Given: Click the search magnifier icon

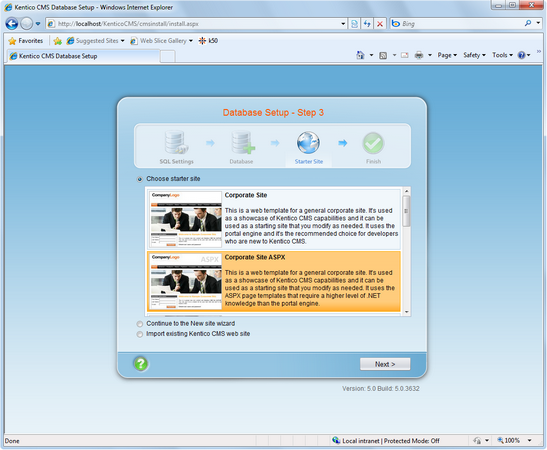Looking at the screenshot, I should tap(528, 23).
